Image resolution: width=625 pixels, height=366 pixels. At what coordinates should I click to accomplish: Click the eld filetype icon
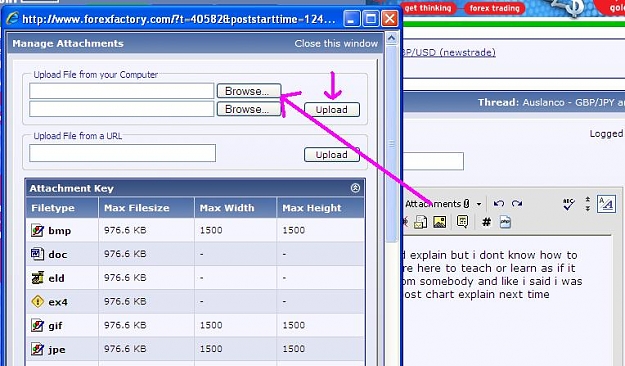tap(37, 278)
